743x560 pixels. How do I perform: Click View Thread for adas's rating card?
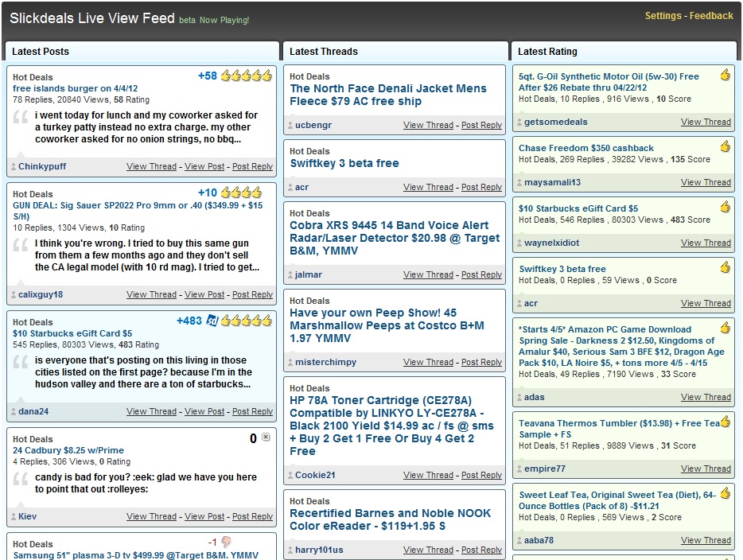[706, 397]
